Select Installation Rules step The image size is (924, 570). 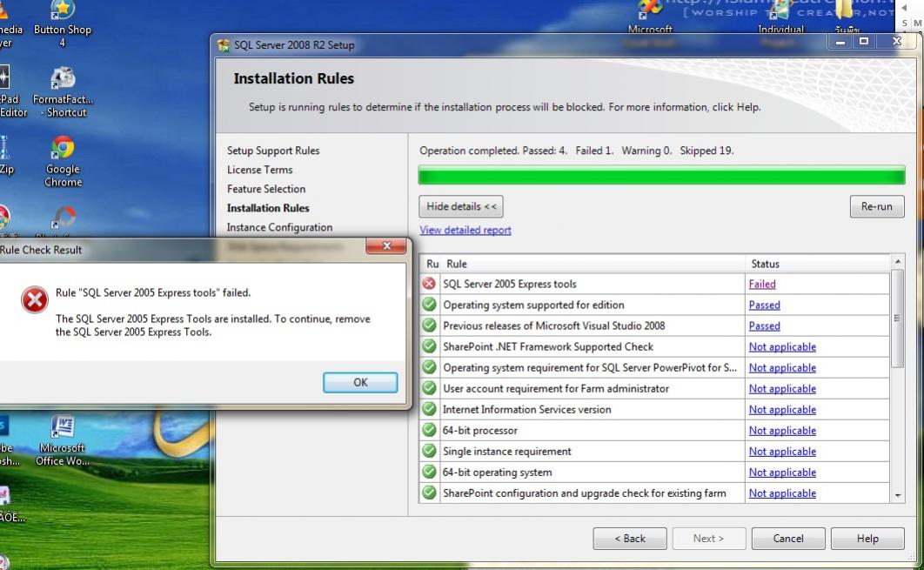click(268, 208)
